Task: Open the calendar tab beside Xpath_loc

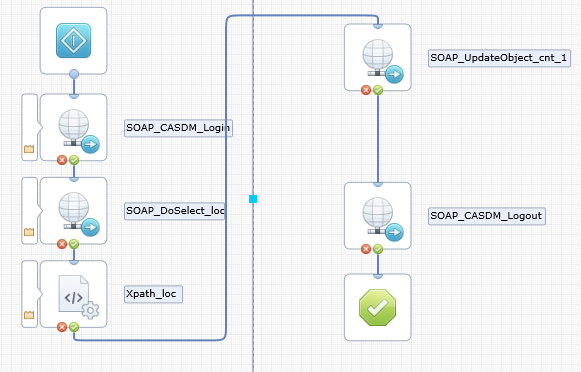Action: tap(29, 315)
